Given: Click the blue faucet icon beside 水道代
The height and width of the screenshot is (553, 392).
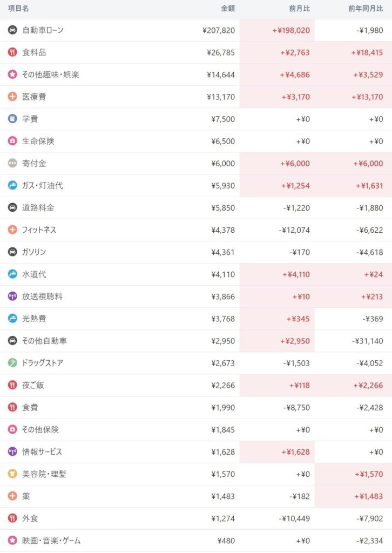Looking at the screenshot, I should pyautogui.click(x=12, y=274).
